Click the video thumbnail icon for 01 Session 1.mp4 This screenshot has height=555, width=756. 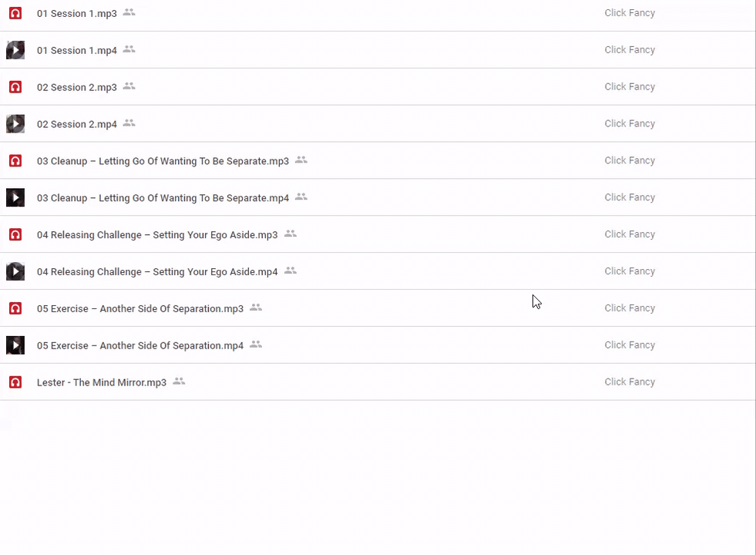pos(15,50)
